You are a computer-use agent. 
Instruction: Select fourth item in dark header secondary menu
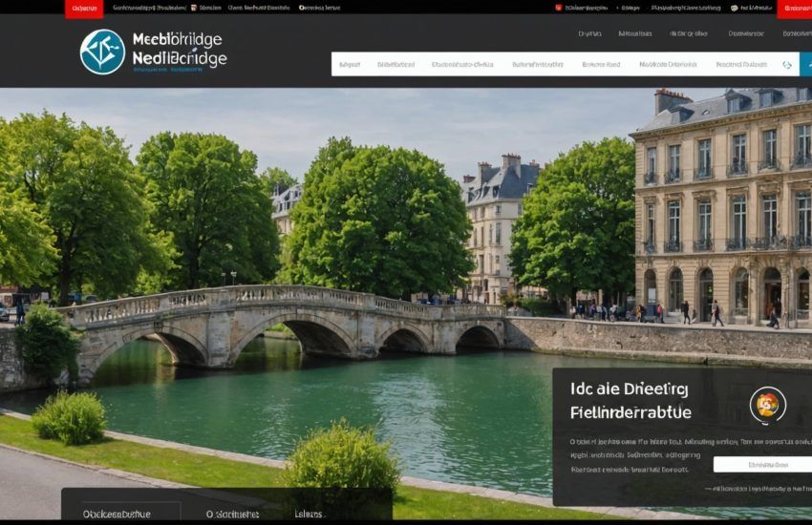(746, 33)
